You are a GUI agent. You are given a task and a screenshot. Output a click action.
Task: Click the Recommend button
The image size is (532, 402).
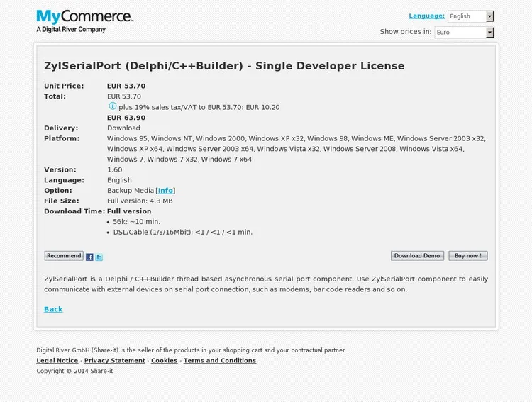64,256
